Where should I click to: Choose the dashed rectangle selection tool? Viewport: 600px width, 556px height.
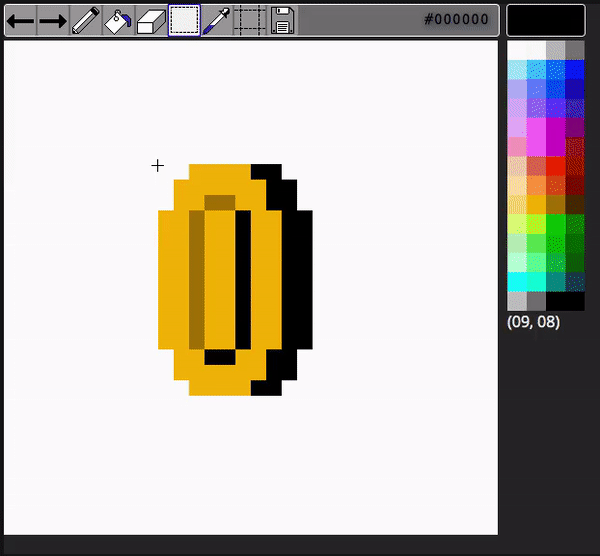[x=184, y=21]
